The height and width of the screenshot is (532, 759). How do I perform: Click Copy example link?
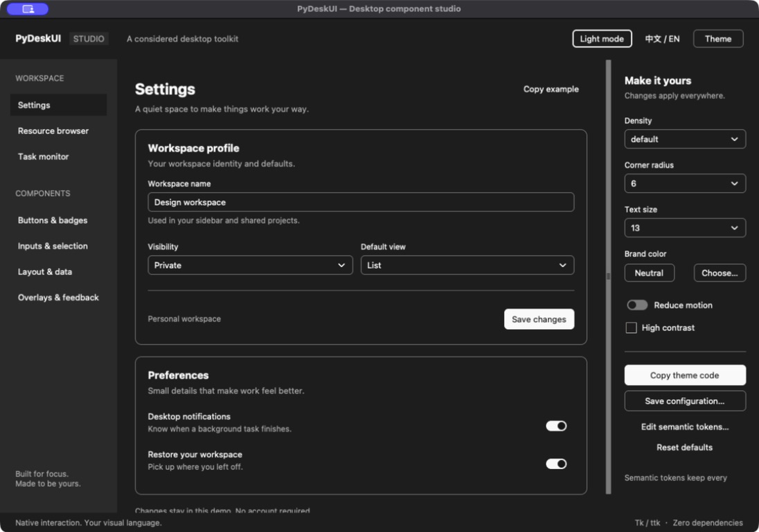click(551, 89)
